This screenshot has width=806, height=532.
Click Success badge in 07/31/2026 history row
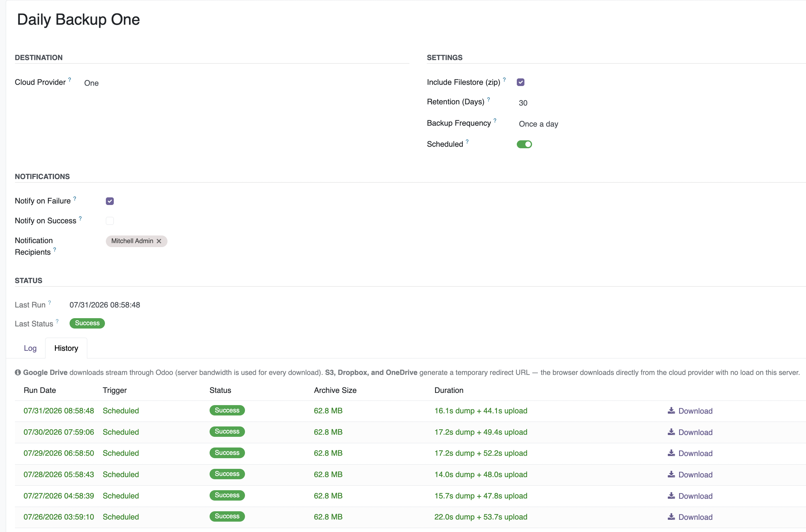click(227, 410)
